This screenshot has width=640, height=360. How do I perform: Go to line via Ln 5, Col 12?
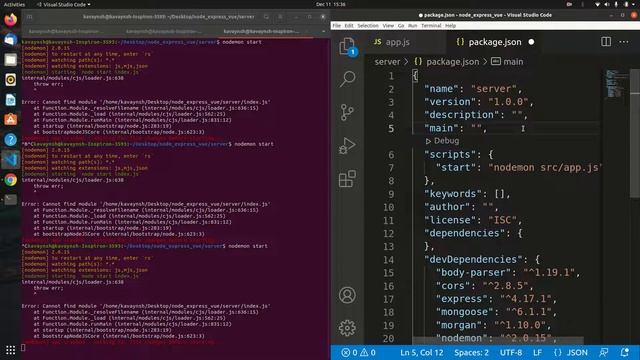(x=422, y=352)
